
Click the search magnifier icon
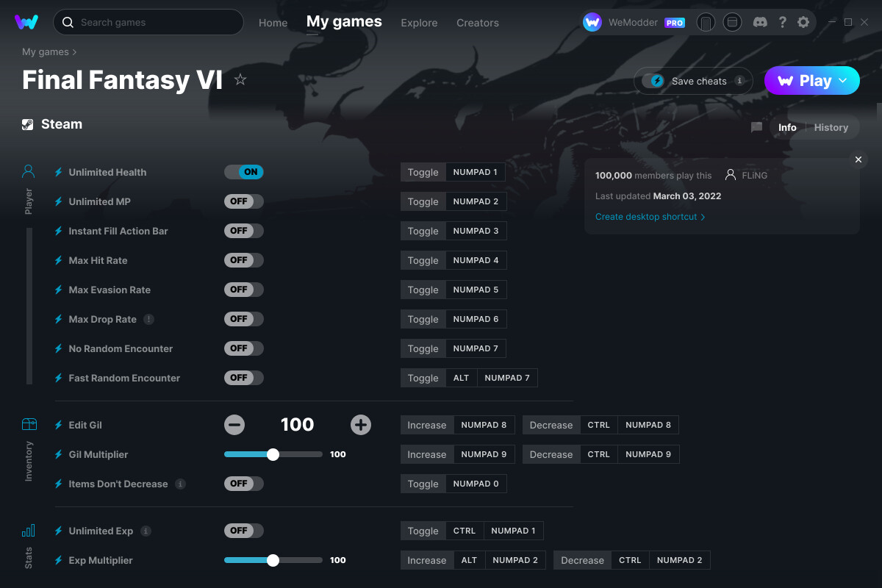pos(68,22)
